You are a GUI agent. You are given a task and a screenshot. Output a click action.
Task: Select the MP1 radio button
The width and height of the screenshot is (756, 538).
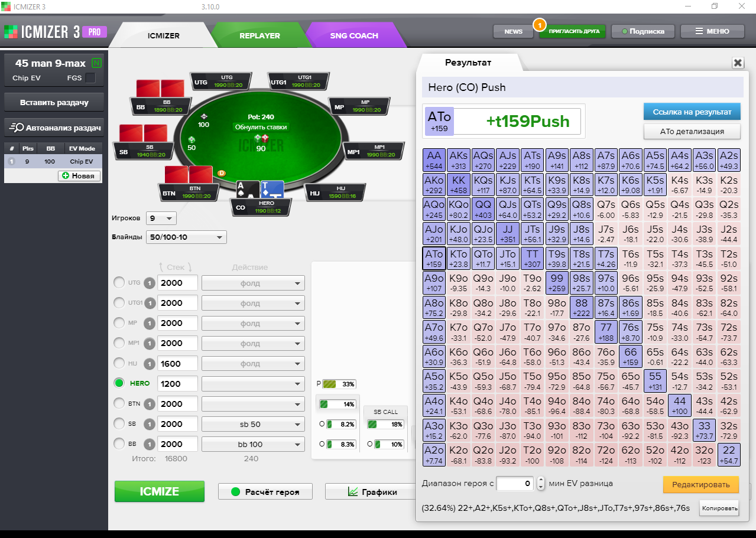pyautogui.click(x=119, y=343)
